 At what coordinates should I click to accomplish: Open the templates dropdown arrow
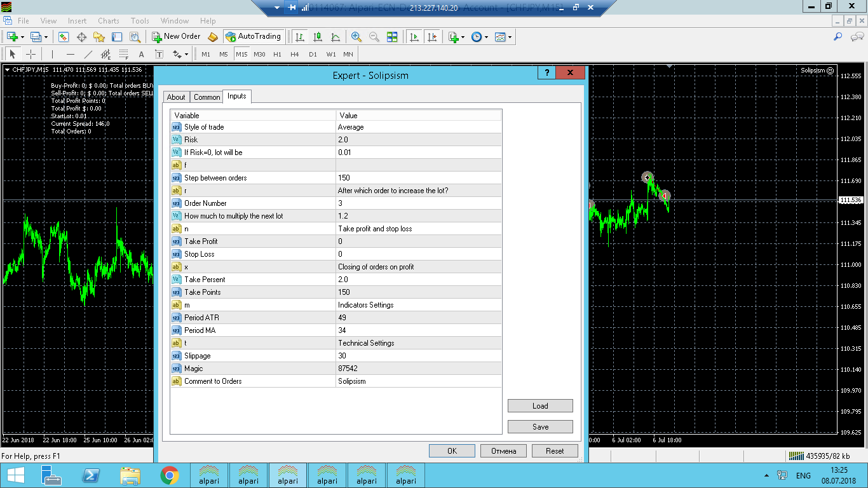510,37
